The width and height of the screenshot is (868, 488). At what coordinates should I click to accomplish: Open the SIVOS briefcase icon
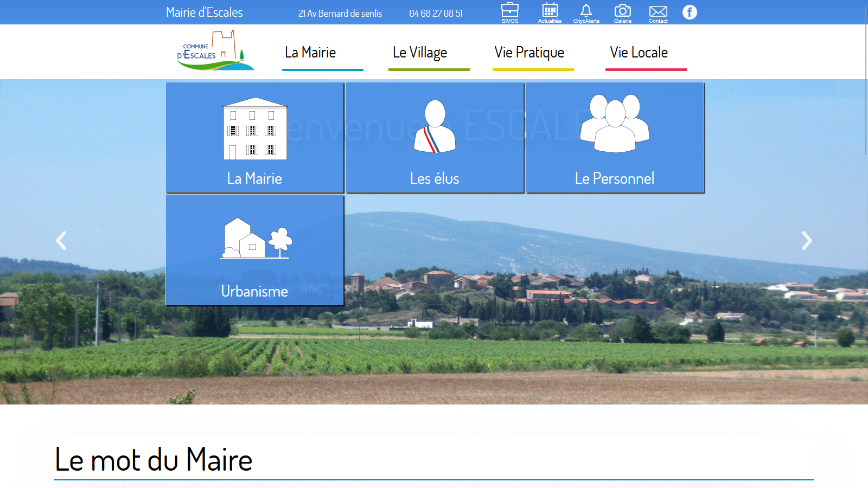pyautogui.click(x=509, y=12)
